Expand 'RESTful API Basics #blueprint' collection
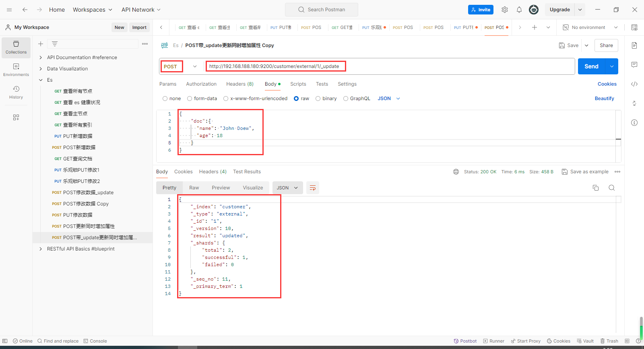This screenshot has width=644, height=349. tap(41, 249)
